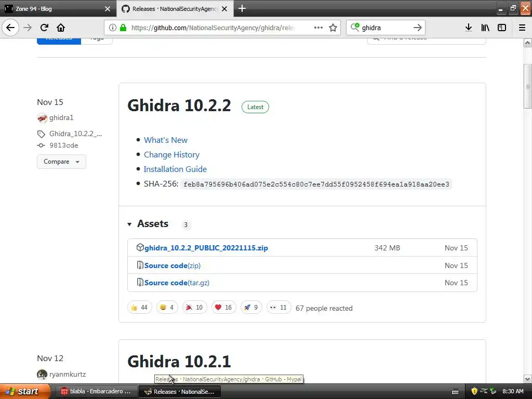This screenshot has width=532, height=399.
Task: Click the 67 people reacted text
Action: pyautogui.click(x=324, y=308)
